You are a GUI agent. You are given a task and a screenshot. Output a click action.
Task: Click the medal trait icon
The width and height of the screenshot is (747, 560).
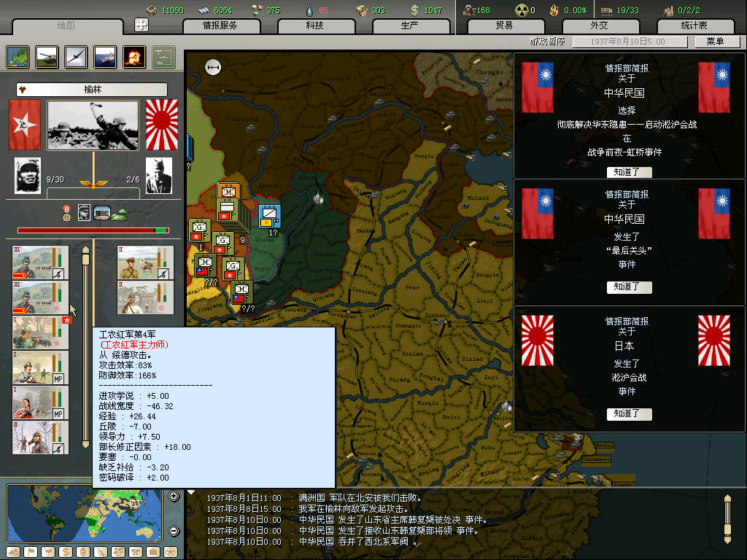click(x=66, y=213)
